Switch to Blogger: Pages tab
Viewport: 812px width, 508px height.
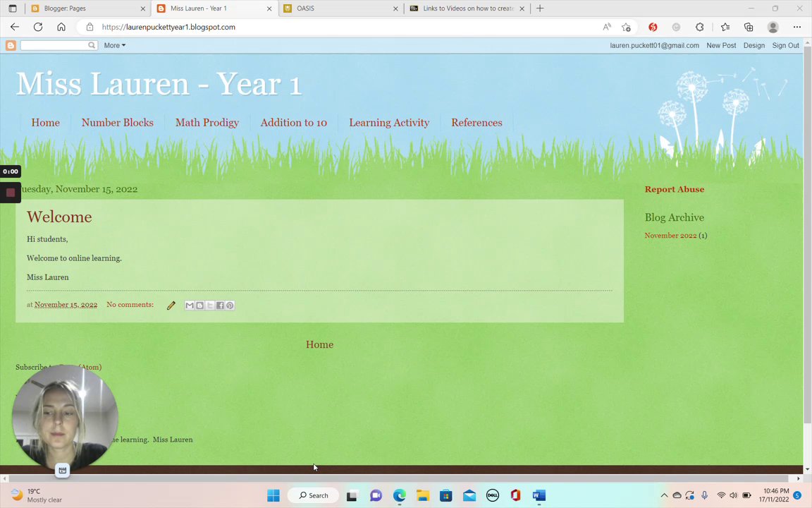[89, 8]
